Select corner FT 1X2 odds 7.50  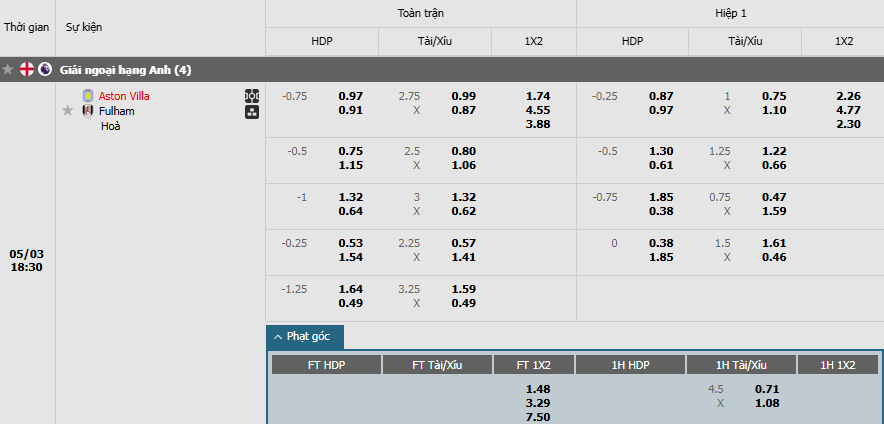pyautogui.click(x=538, y=417)
